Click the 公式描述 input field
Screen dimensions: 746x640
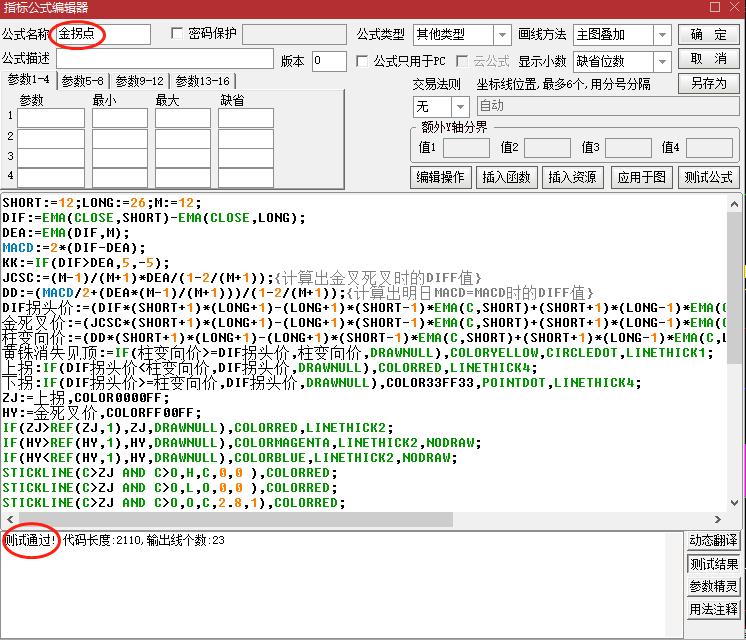click(x=164, y=60)
